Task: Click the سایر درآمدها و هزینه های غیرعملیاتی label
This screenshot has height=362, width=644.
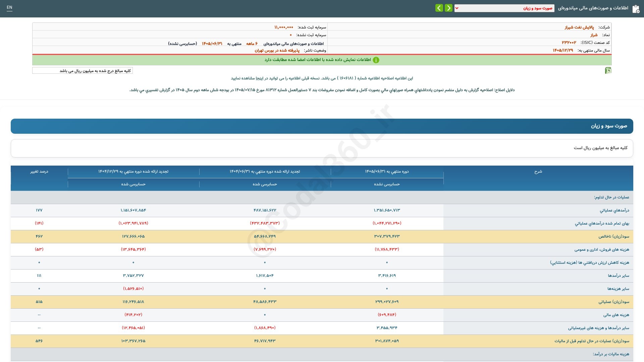Action: point(598,328)
